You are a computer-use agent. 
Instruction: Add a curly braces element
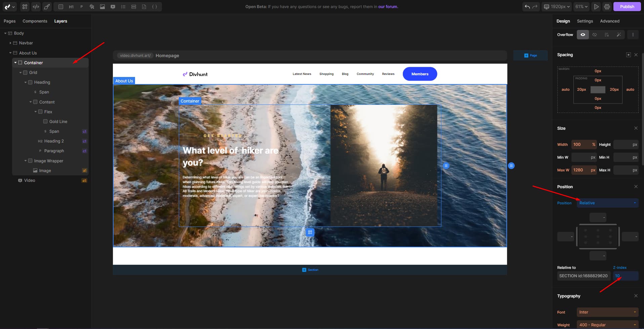point(155,7)
